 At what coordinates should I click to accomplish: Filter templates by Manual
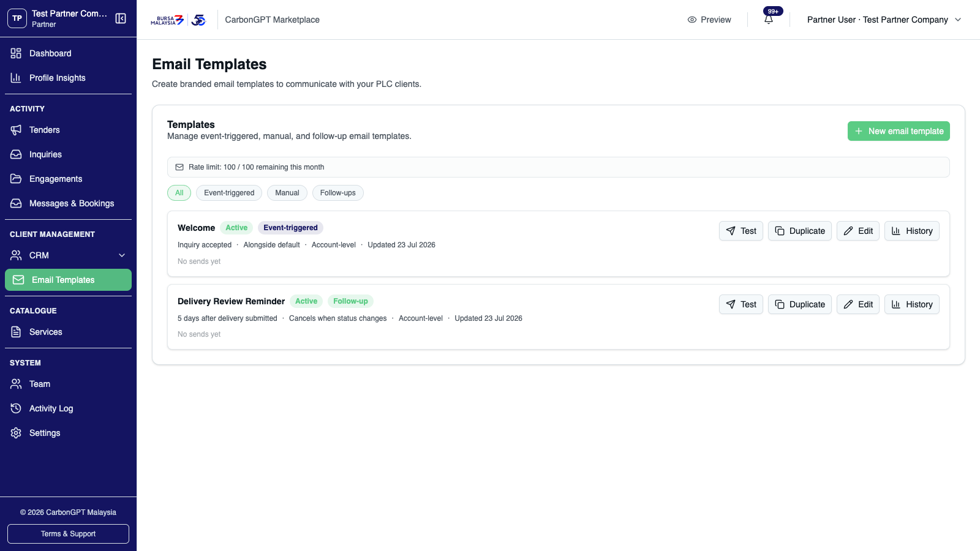[x=287, y=193]
